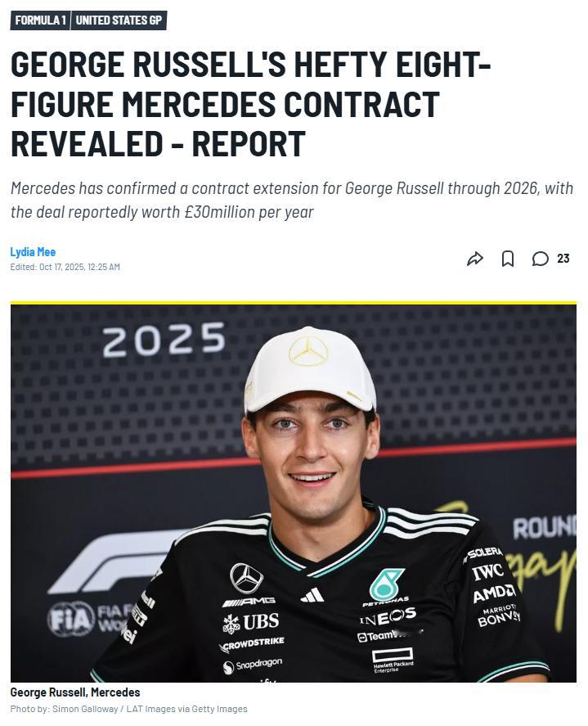Click the FIA logo in the photo background
Image resolution: width=588 pixels, height=726 pixels.
click(x=70, y=619)
